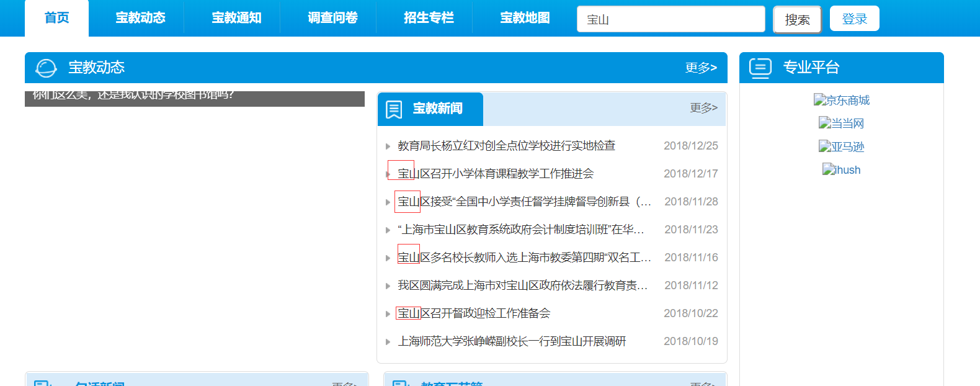The image size is (980, 386).
Task: Open news 教育局长杨立红对创全点位学校进行实地检查
Action: pos(506,146)
